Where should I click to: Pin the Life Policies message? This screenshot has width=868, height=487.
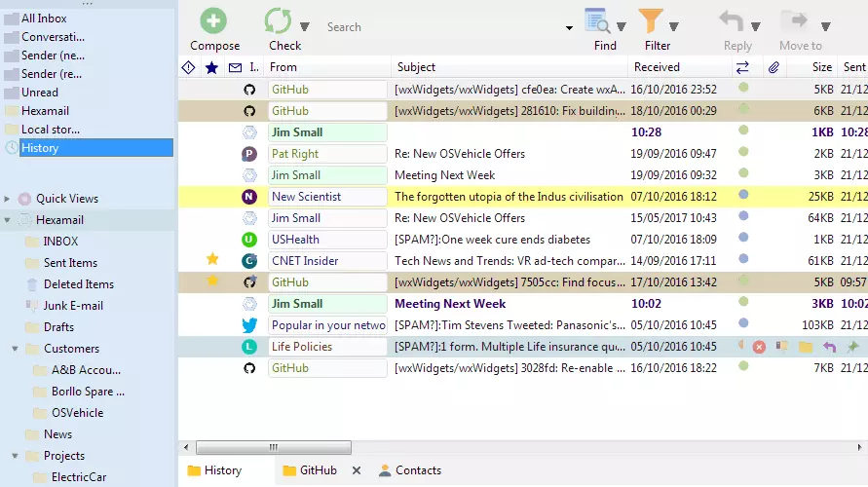click(x=852, y=347)
